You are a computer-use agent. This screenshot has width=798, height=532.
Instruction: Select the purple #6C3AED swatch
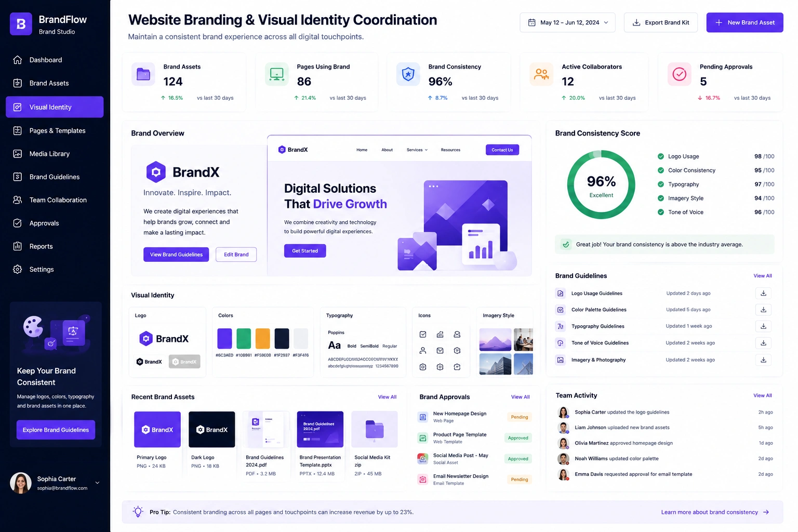[x=224, y=339]
